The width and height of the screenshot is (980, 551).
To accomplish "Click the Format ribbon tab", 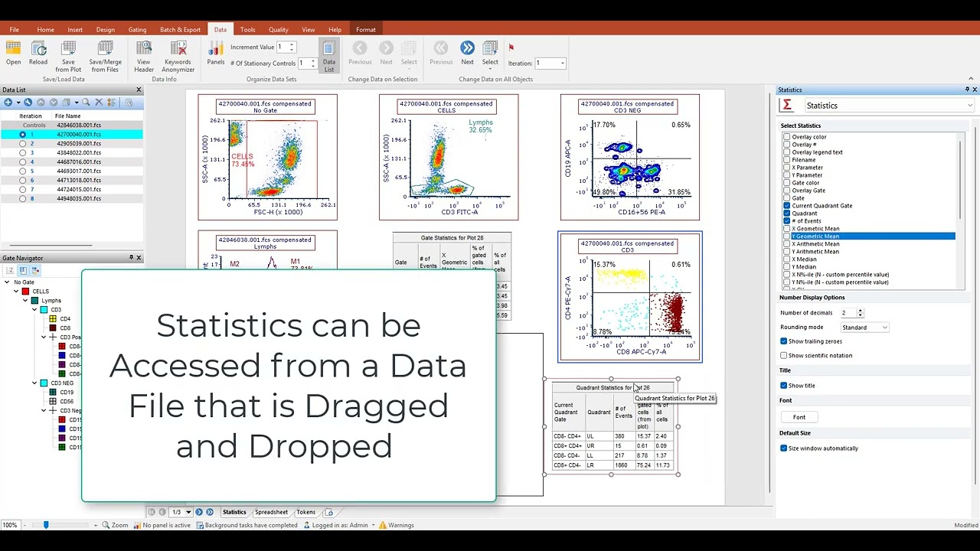I will coord(366,30).
